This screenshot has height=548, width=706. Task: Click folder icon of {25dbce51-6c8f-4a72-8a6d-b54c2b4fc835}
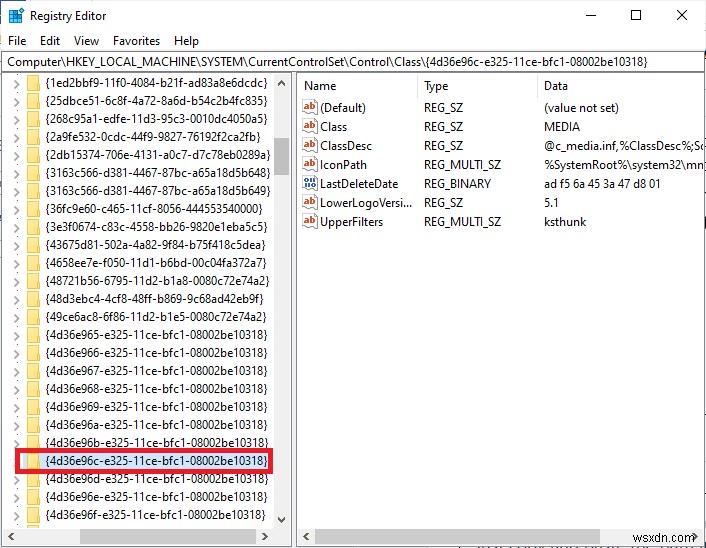tap(33, 101)
